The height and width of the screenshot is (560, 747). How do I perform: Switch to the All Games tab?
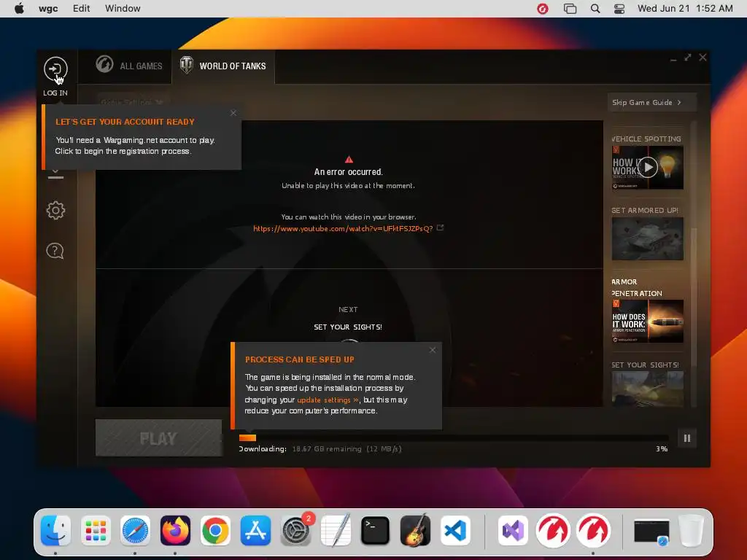129,66
